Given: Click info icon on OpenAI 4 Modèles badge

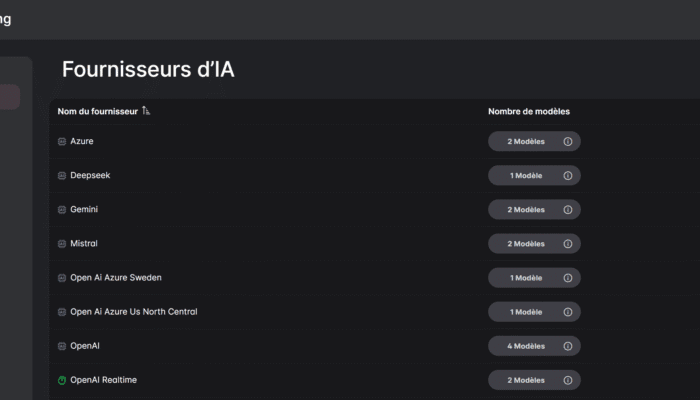Looking at the screenshot, I should click(568, 346).
